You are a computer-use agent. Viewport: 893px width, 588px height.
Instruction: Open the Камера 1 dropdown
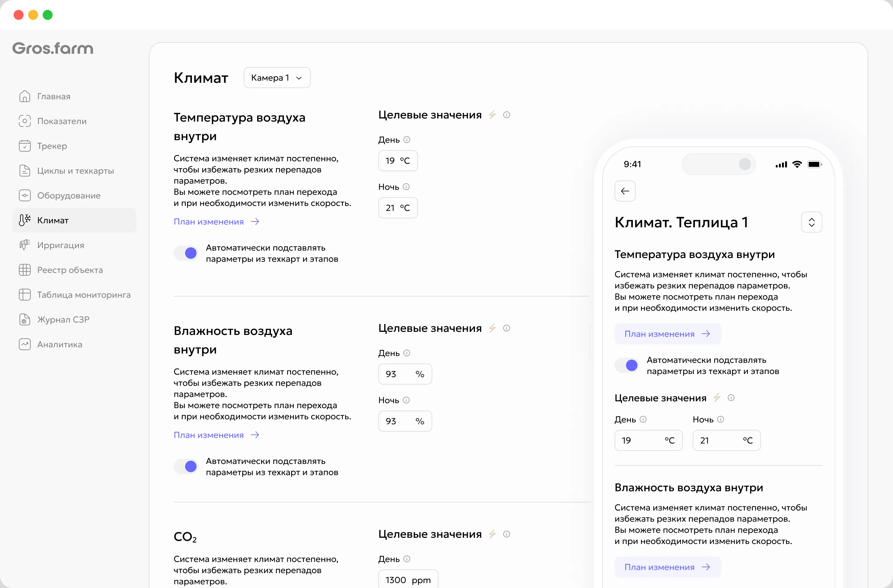[x=277, y=78]
